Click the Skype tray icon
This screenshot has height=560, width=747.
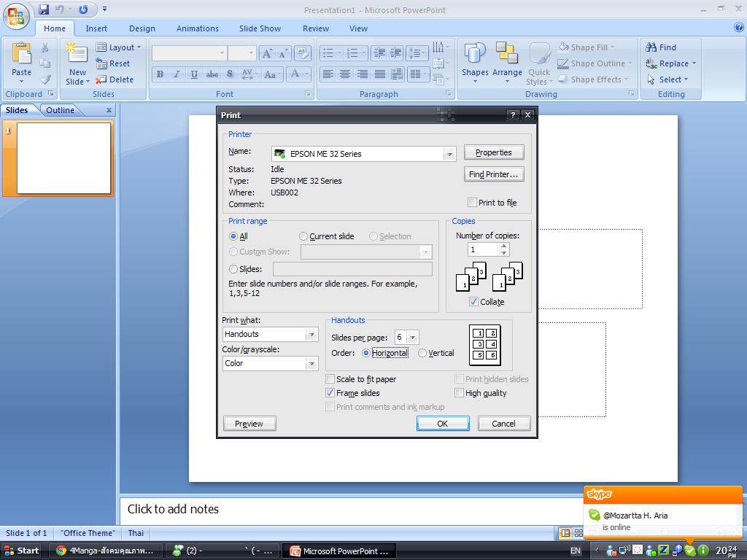point(689,551)
